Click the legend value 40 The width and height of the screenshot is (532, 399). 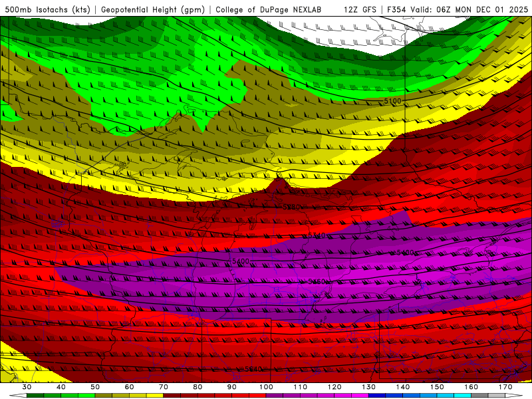pyautogui.click(x=61, y=387)
